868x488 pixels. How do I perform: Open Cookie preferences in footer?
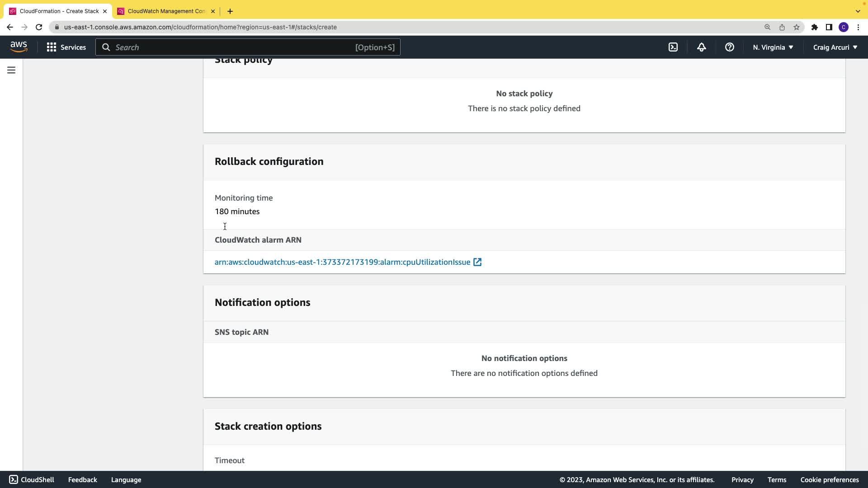coord(829,480)
